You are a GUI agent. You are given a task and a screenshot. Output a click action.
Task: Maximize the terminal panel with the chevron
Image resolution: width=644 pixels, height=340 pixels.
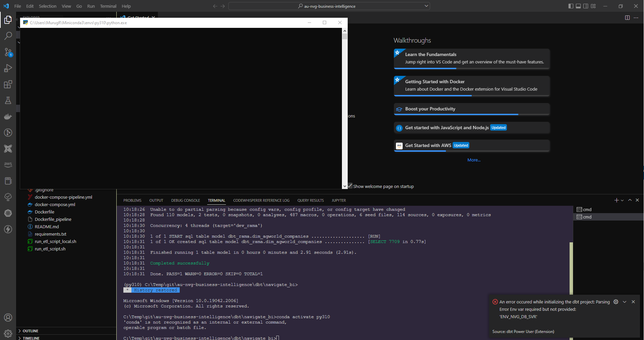[630, 200]
